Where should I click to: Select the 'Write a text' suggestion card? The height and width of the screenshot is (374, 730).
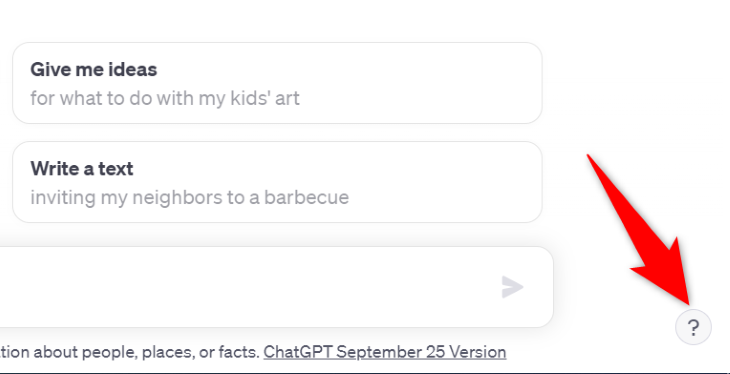point(277,182)
